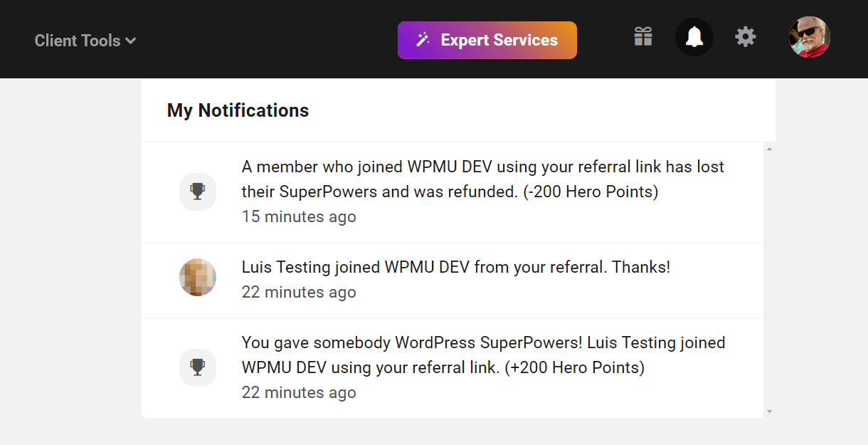Click the Expert Services button
868x445 pixels.
(487, 40)
